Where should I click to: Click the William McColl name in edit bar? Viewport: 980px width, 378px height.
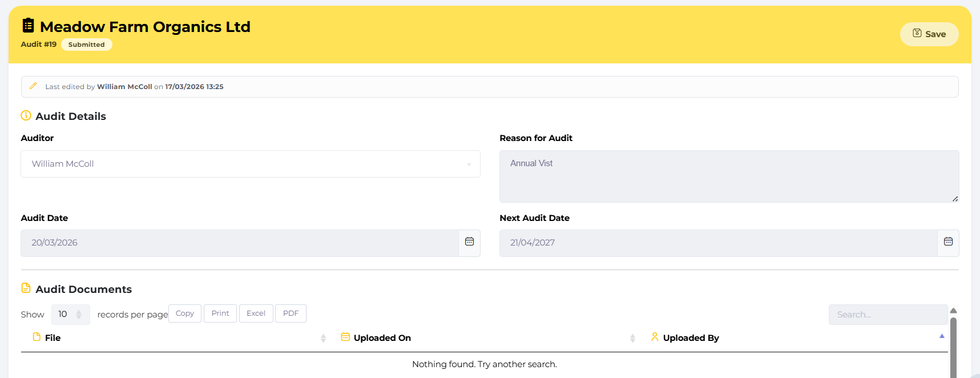(124, 87)
